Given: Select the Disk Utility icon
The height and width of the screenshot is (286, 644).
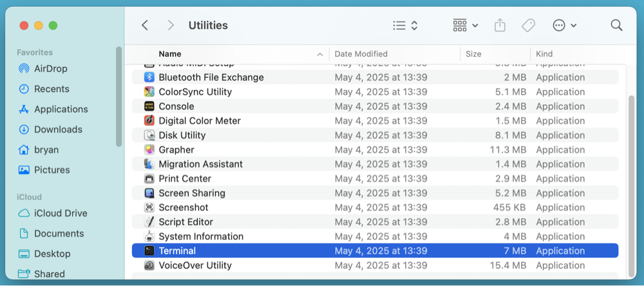Looking at the screenshot, I should 149,135.
